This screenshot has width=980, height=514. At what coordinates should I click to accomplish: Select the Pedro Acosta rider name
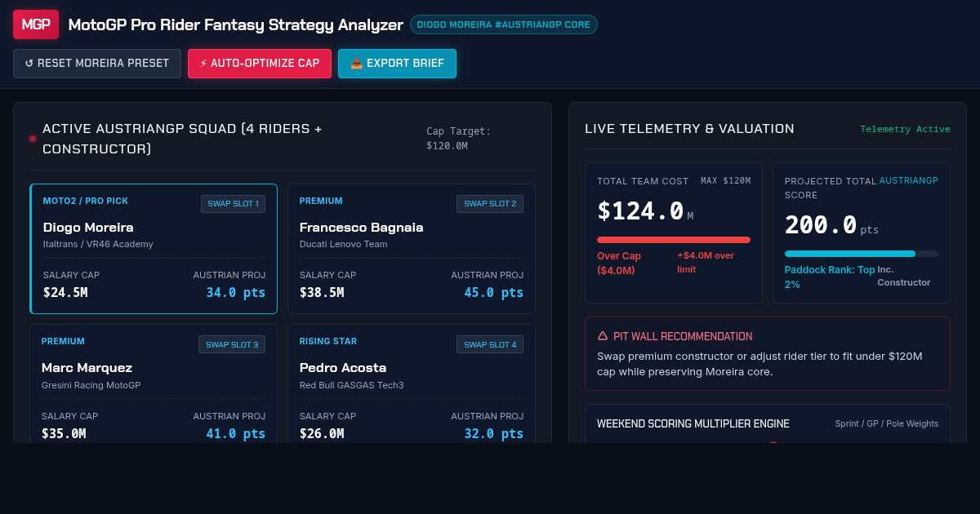(343, 367)
